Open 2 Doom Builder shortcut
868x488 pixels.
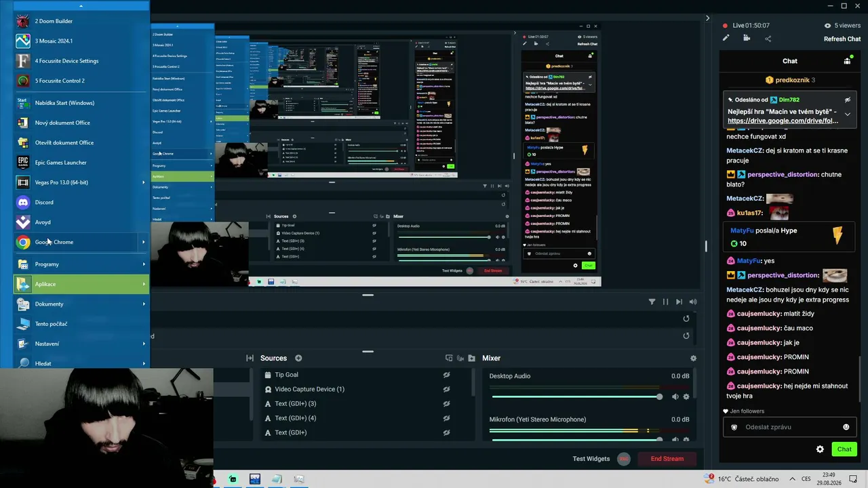click(x=81, y=21)
